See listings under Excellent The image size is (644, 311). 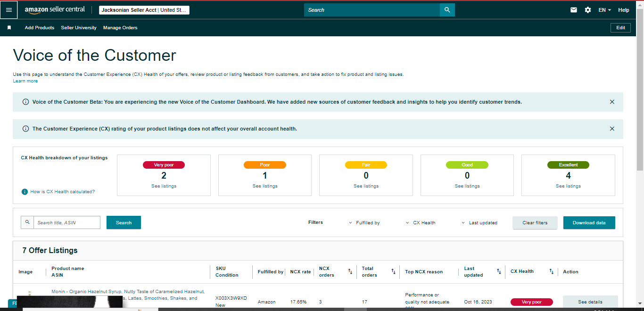[x=568, y=186]
